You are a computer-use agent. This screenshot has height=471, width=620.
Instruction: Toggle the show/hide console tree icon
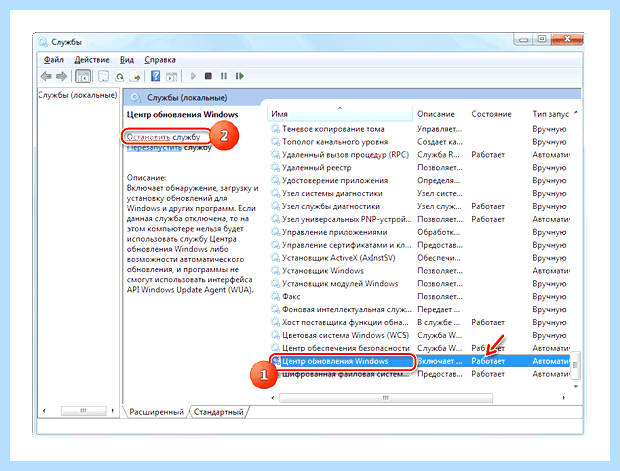pos(83,76)
